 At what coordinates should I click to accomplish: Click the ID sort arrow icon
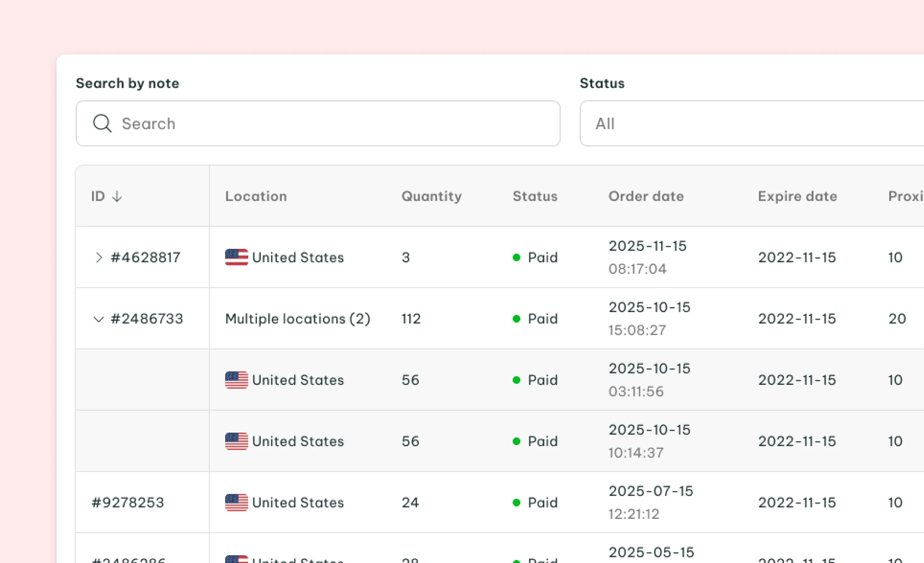pyautogui.click(x=117, y=196)
